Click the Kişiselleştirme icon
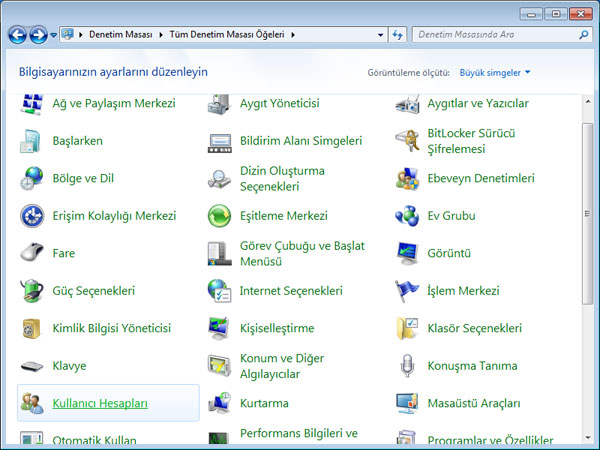This screenshot has height=450, width=600. [219, 328]
